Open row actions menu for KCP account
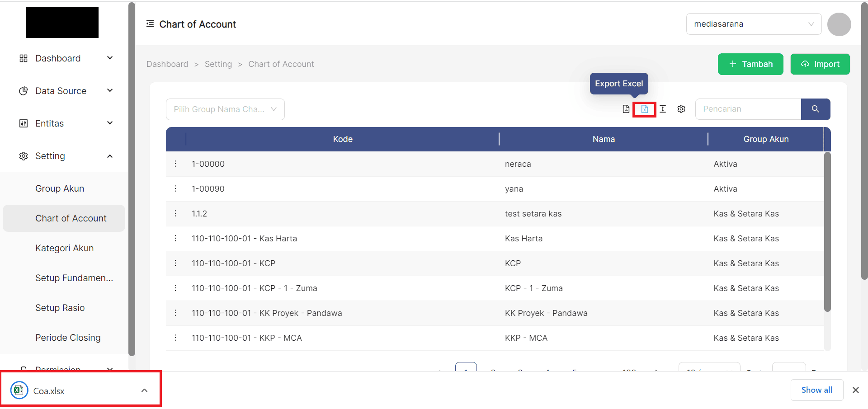868x409 pixels. pos(175,263)
